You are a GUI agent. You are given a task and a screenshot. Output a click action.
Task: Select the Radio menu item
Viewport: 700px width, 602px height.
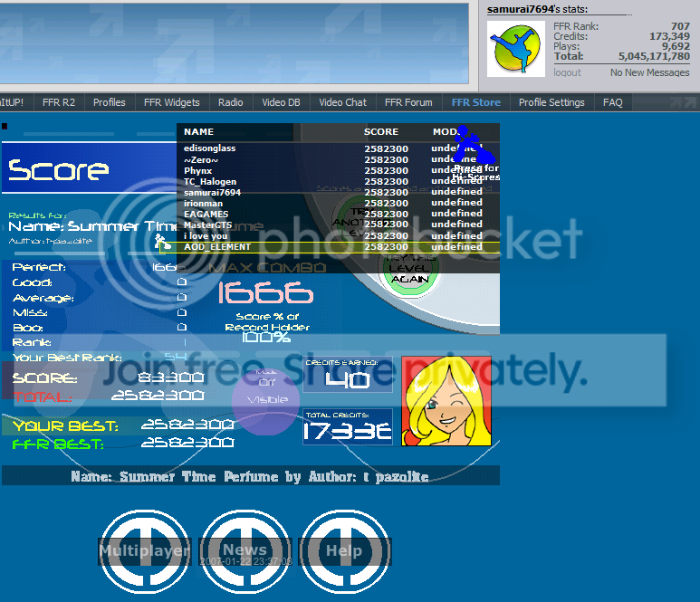tap(231, 102)
